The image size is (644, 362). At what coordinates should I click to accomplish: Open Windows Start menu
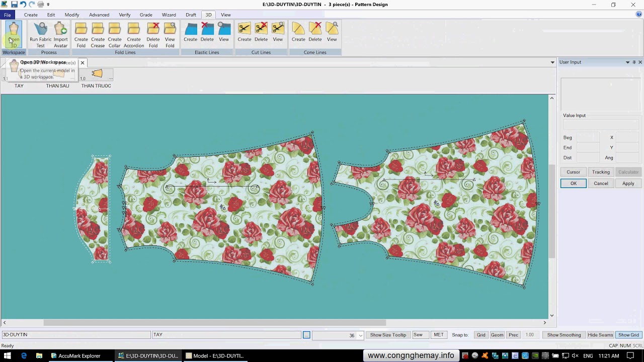7,355
